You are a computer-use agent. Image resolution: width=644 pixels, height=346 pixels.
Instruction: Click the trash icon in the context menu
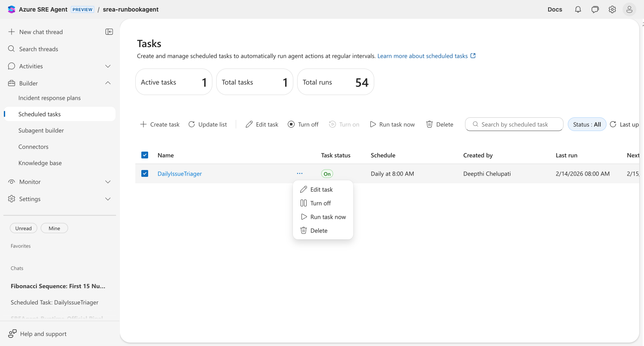coord(304,230)
